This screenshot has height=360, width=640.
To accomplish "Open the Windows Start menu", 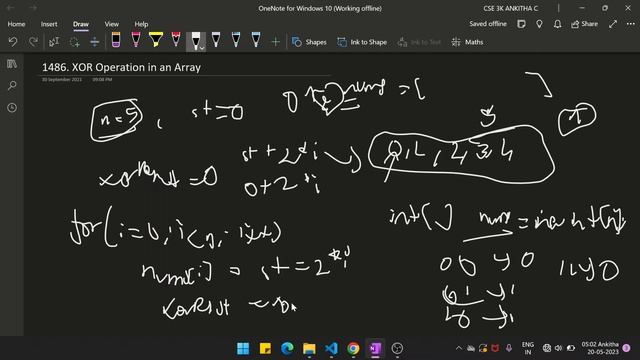I will 243,348.
